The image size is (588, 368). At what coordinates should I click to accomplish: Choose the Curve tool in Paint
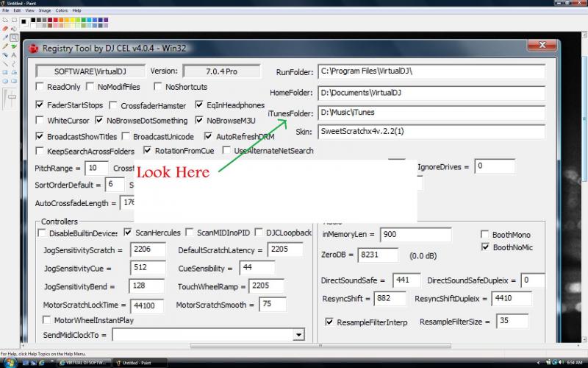[14, 64]
